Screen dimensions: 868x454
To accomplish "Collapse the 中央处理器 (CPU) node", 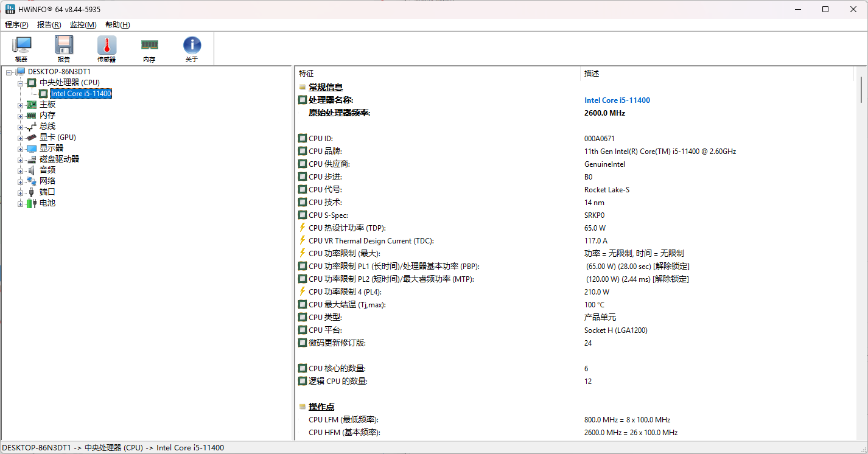I will coord(20,82).
